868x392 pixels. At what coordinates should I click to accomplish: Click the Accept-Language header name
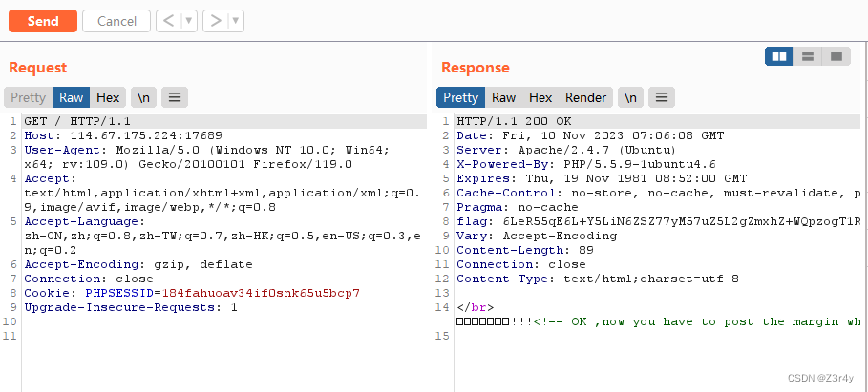pos(84,221)
